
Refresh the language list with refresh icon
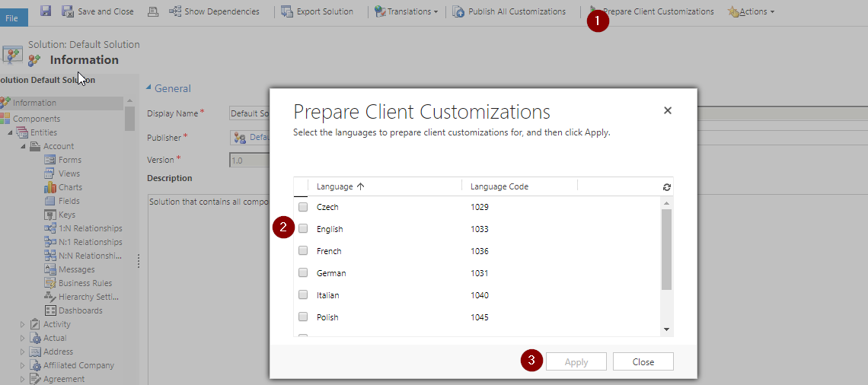[666, 187]
